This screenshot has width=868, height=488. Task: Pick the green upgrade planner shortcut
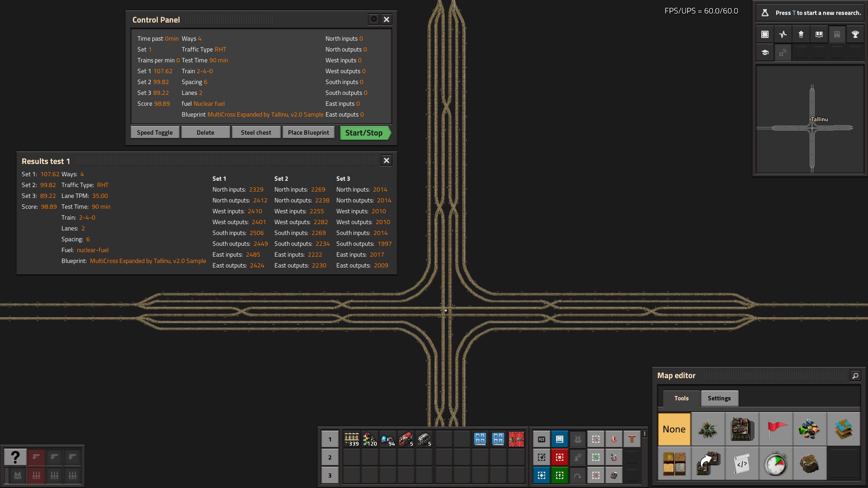pos(560,475)
